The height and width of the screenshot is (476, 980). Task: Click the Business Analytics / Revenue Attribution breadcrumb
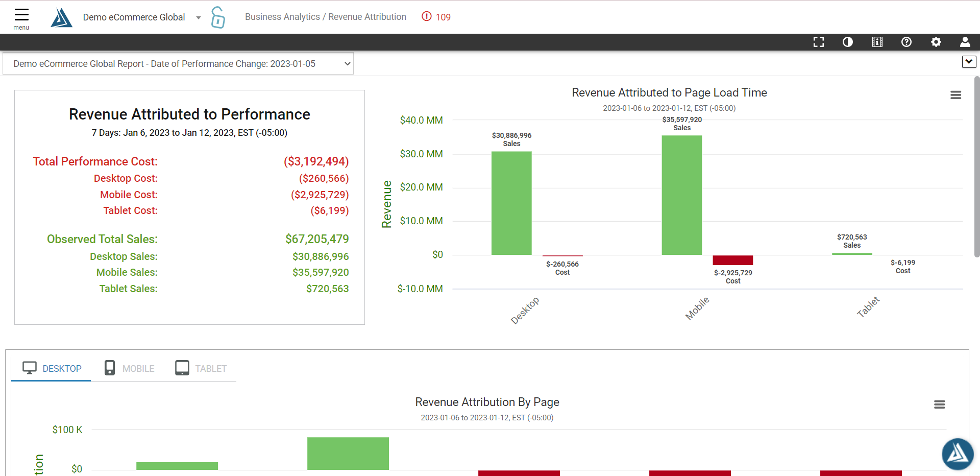point(326,17)
